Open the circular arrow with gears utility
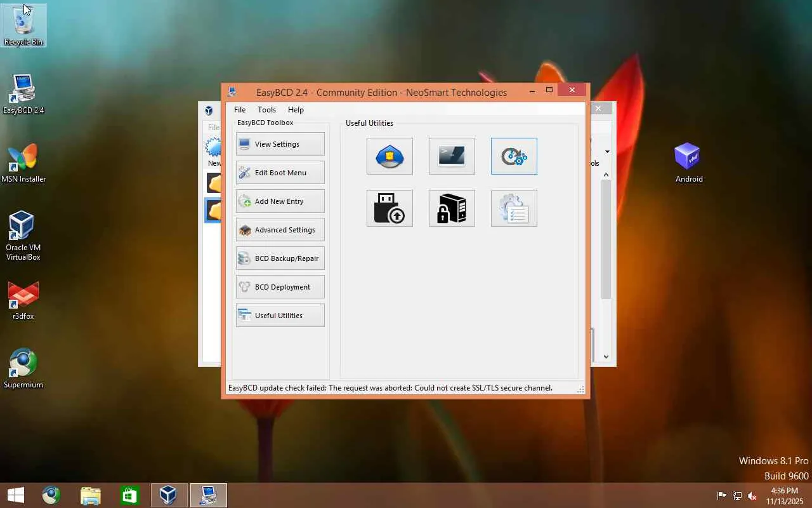This screenshot has height=508, width=812. tap(514, 156)
